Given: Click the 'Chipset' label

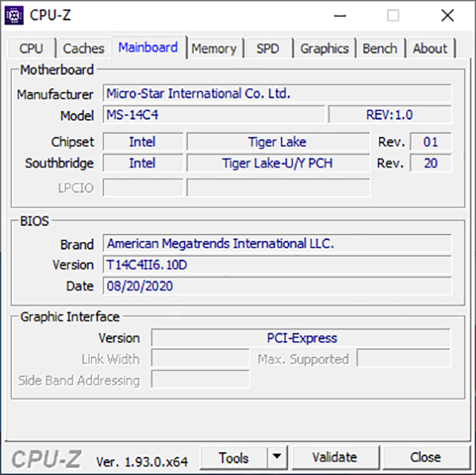Looking at the screenshot, I should pyautogui.click(x=72, y=142).
